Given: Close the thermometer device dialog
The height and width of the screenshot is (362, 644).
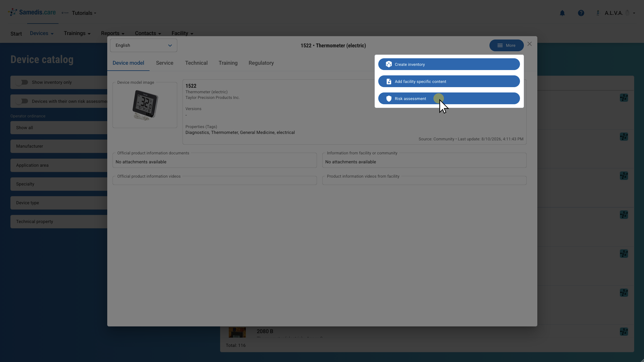Looking at the screenshot, I should [529, 44].
